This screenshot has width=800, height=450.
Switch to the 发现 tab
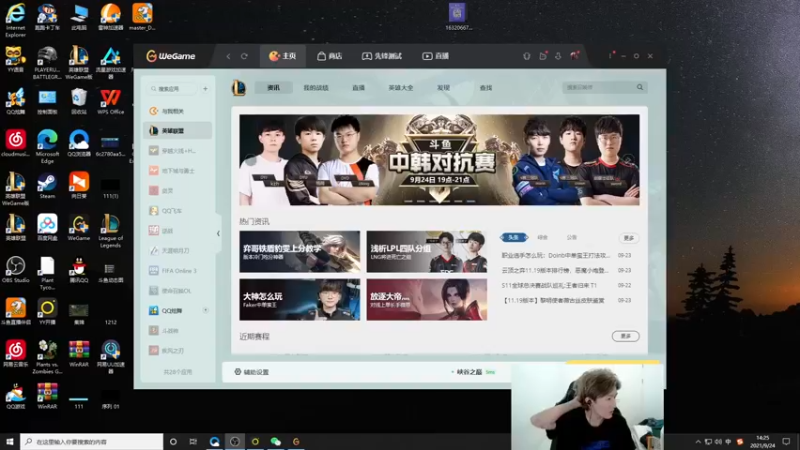[443, 88]
